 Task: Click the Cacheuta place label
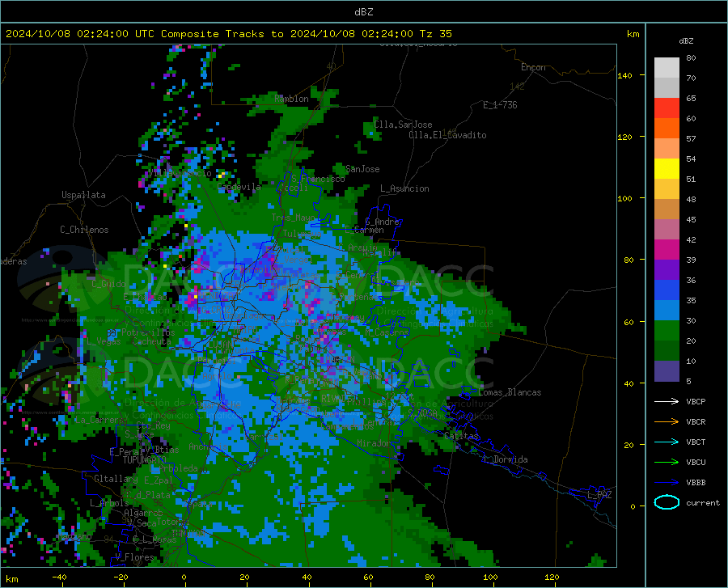[151, 341]
